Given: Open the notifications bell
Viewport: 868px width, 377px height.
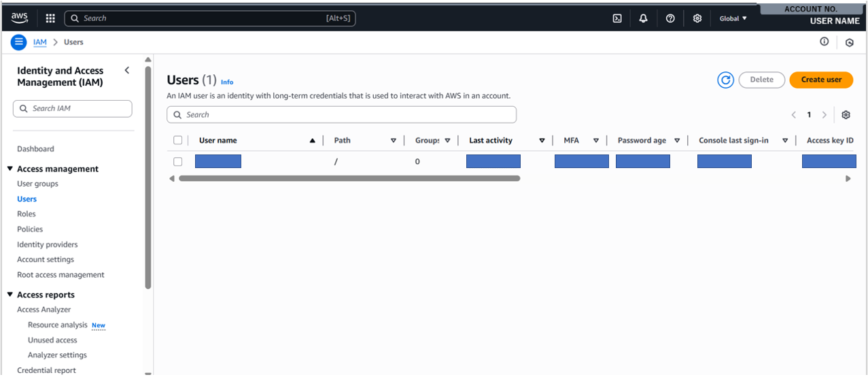Looking at the screenshot, I should [x=644, y=18].
